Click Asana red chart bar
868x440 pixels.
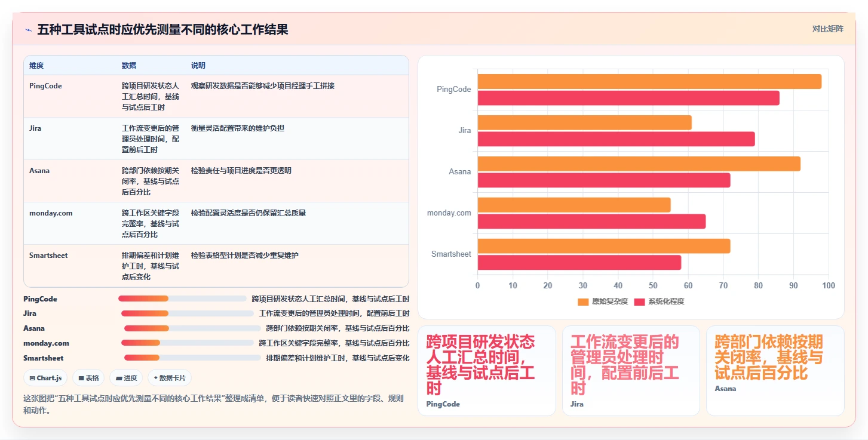pos(604,180)
